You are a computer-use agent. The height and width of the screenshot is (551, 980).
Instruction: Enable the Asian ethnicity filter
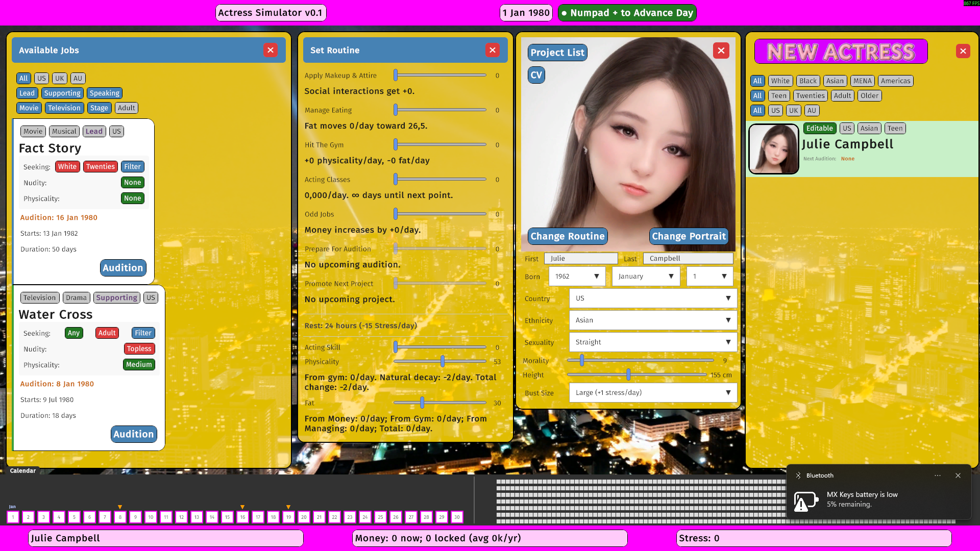(835, 81)
